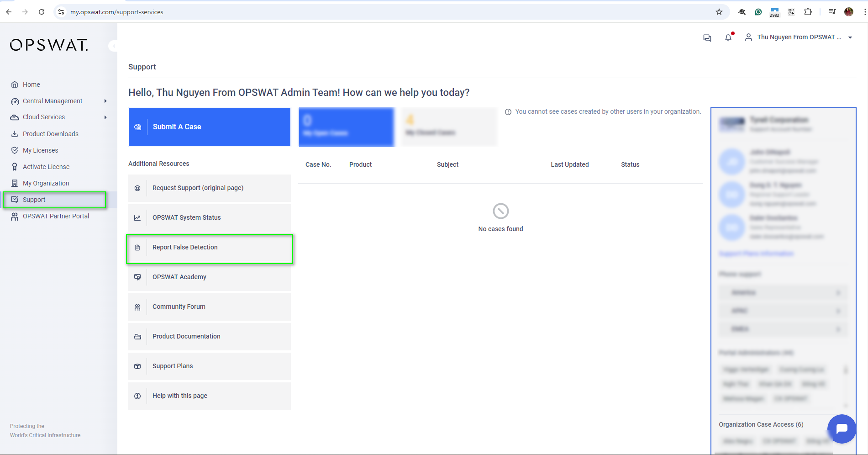Click the Case No. column header
This screenshot has height=455, width=868.
coord(318,164)
